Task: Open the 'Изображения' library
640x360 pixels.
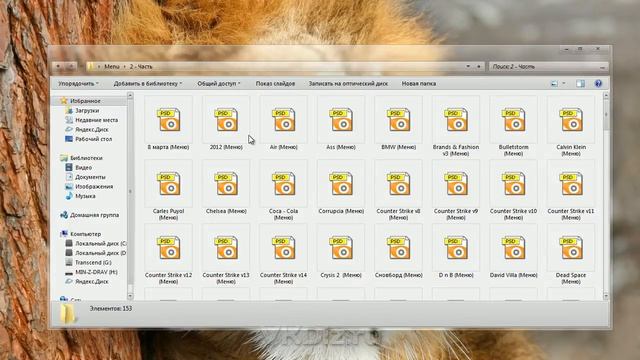Action: (x=94, y=187)
